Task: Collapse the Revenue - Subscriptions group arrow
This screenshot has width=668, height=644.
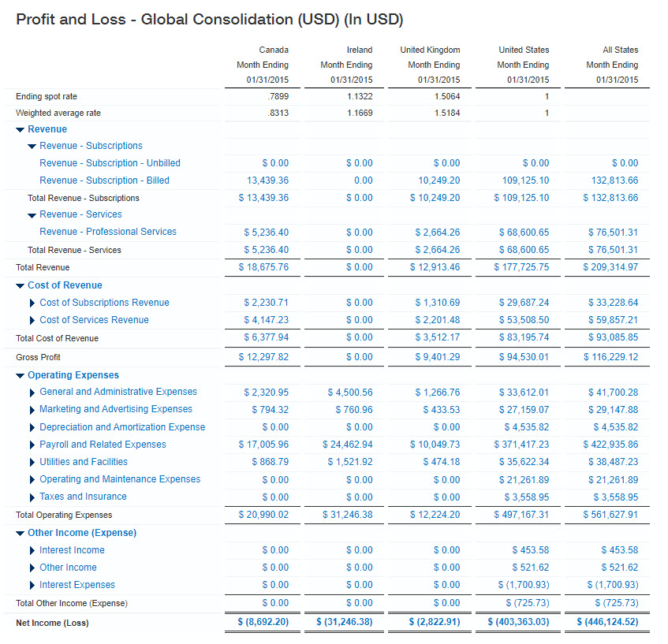Action: 32,146
